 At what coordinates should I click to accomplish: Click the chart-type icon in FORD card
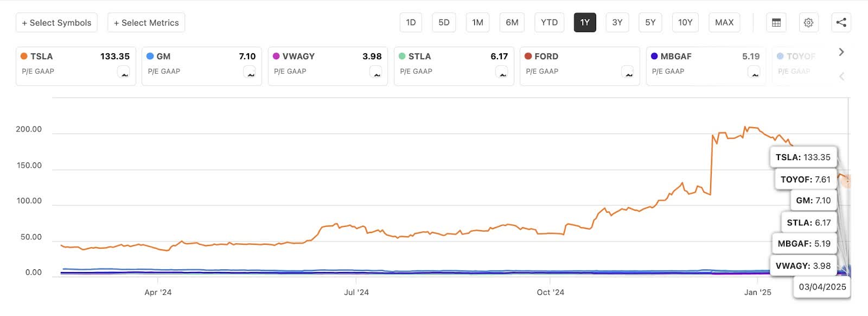pos(628,72)
